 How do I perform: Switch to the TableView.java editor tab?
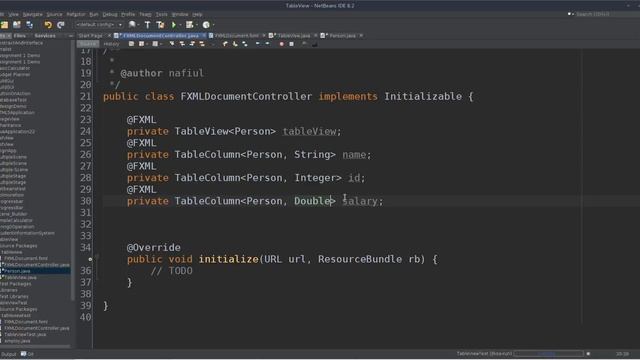(293, 36)
